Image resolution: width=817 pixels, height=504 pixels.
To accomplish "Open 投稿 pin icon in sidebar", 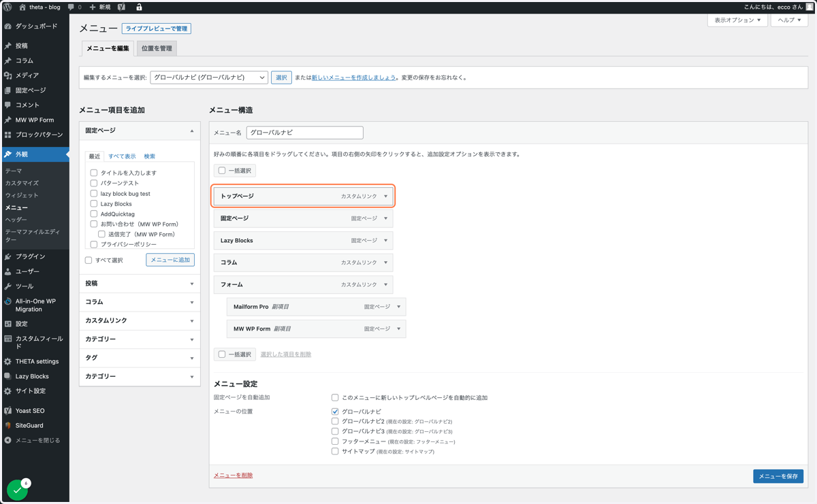I will coord(8,46).
